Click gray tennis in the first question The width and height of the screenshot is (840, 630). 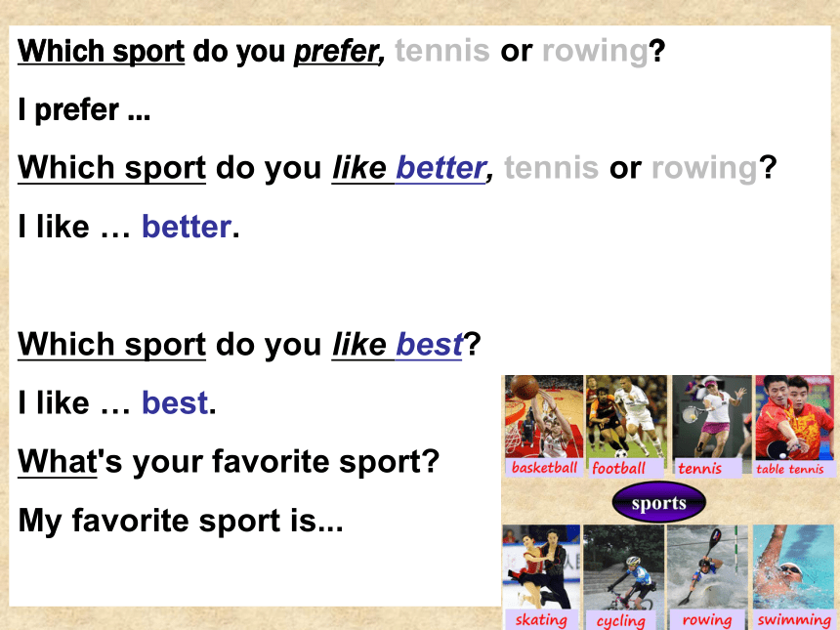[442, 51]
